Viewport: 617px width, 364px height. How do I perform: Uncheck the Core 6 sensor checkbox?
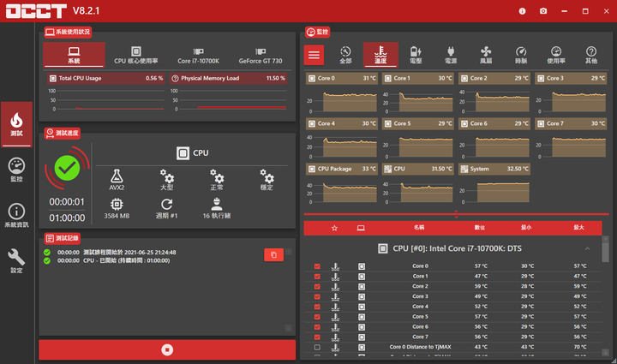tap(317, 327)
